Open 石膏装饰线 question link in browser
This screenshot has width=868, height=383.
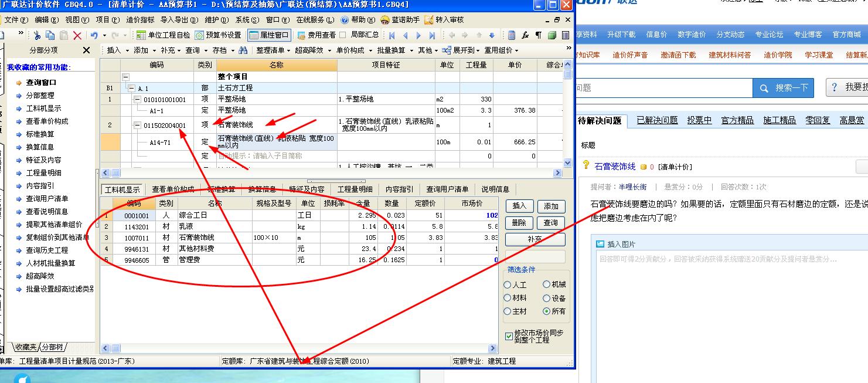(615, 167)
